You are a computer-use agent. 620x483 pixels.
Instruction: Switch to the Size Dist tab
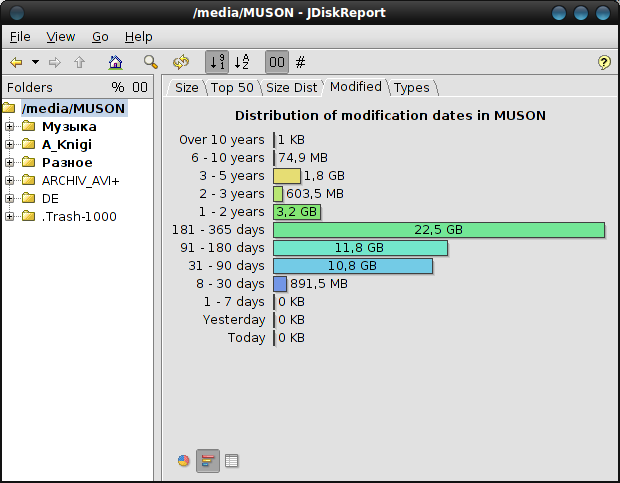point(292,87)
